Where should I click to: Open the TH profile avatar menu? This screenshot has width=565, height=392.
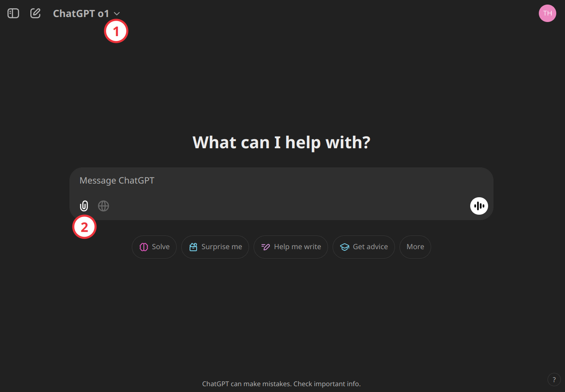coord(547,13)
